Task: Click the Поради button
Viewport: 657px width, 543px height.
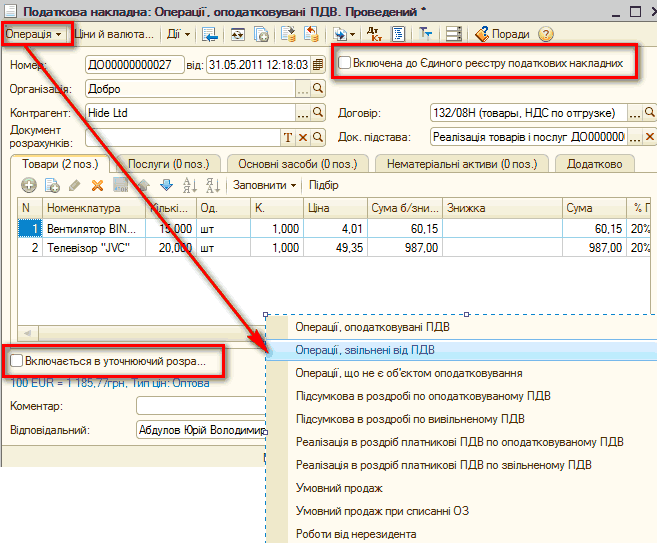Action: tap(502, 34)
